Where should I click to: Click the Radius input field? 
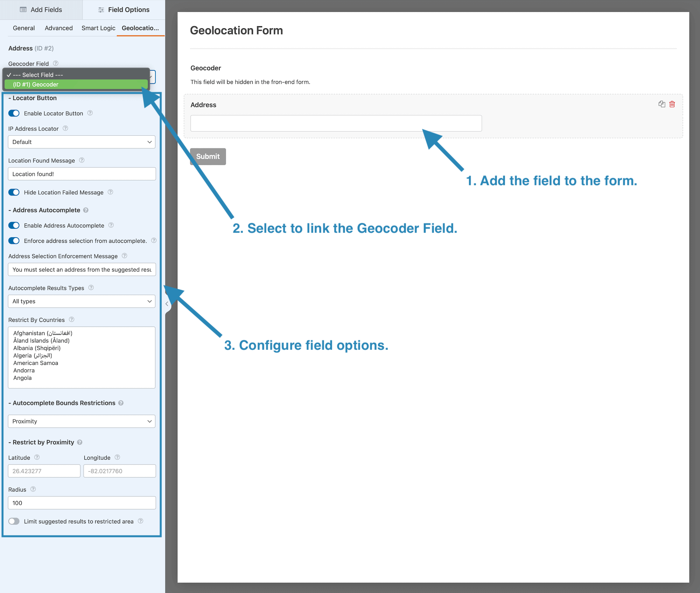[x=82, y=503]
